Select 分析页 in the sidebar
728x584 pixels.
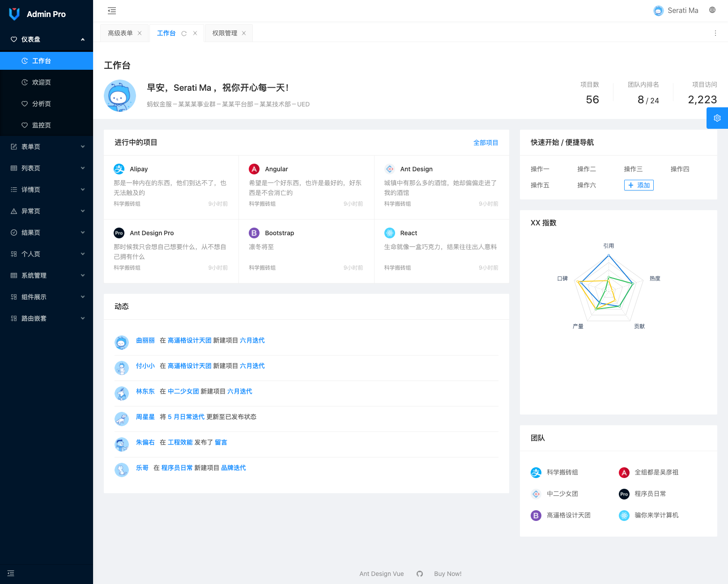coord(42,104)
